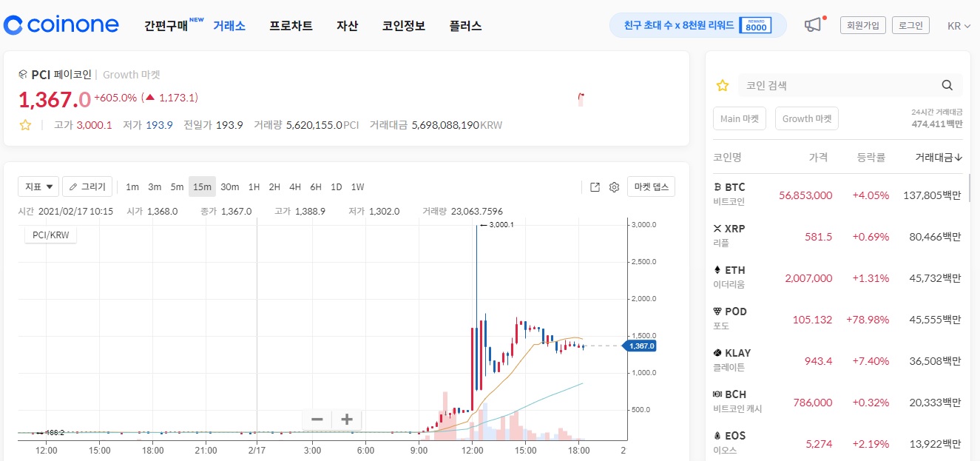Open chart in new window icon
Screen dimensions: 980x461
(x=595, y=187)
